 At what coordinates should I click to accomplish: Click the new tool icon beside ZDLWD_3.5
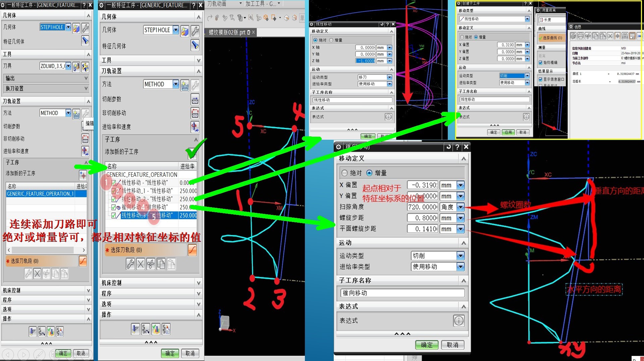point(76,66)
